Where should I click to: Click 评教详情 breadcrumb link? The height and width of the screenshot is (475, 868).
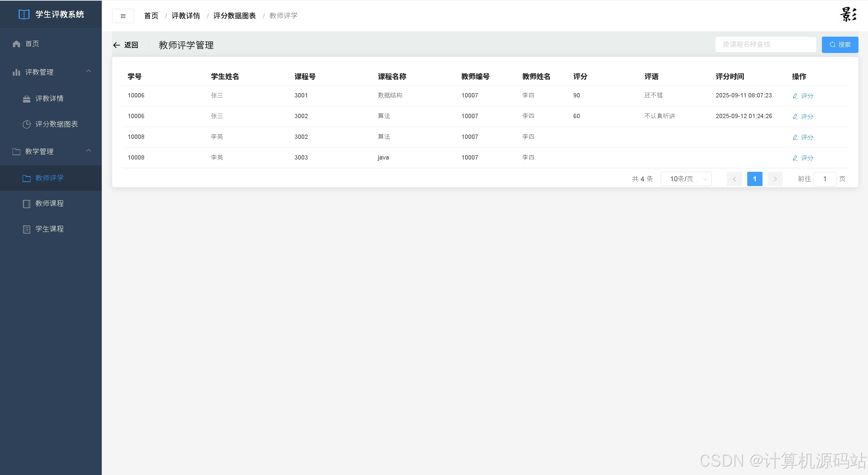[186, 16]
